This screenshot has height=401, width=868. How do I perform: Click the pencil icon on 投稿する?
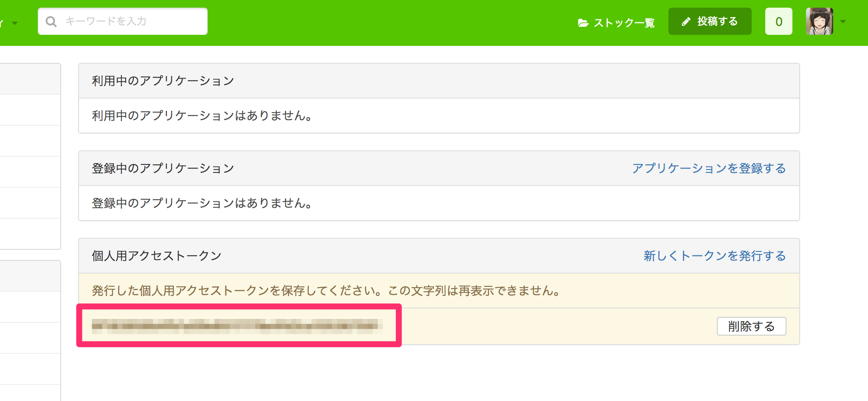[x=686, y=22]
